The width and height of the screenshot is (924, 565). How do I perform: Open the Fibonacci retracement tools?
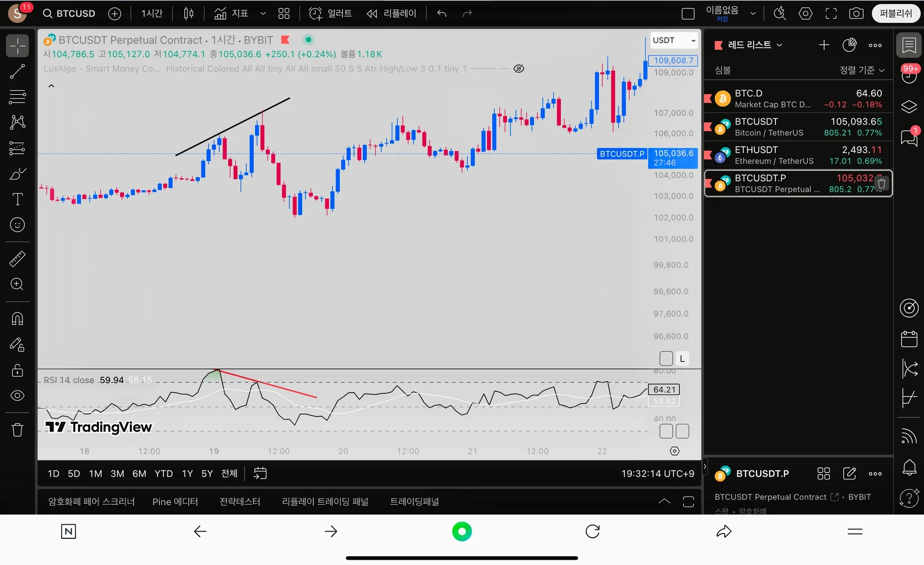(17, 97)
